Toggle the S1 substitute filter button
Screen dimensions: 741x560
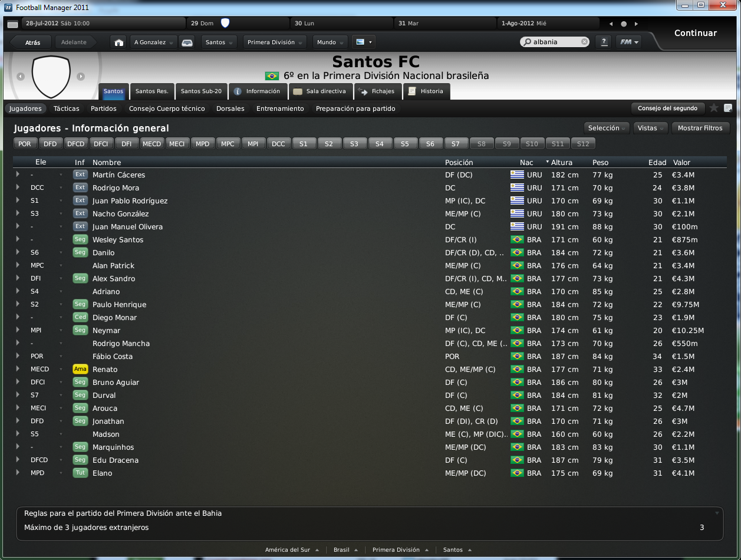(x=304, y=144)
